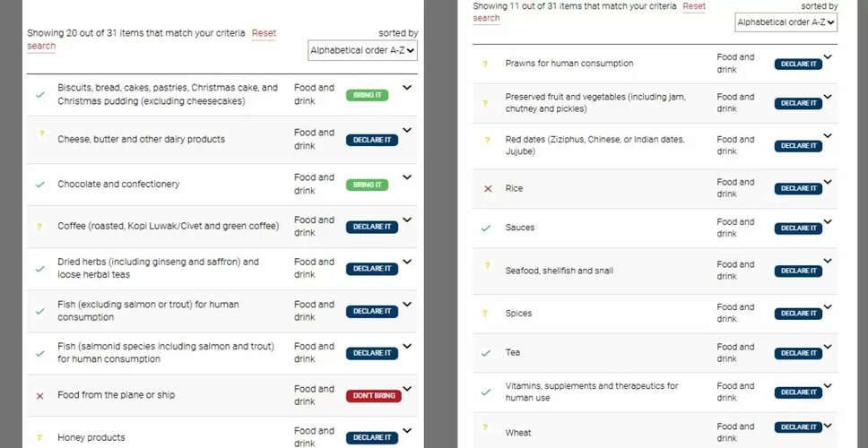Open right panel Alphabetical order A-Z dropdown
Image resolution: width=868 pixels, height=448 pixels.
(786, 22)
